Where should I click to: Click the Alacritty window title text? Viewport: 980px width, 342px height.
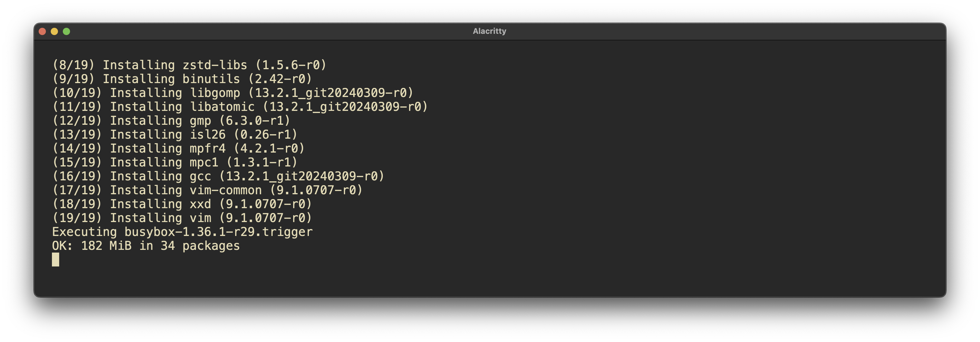[x=489, y=31]
